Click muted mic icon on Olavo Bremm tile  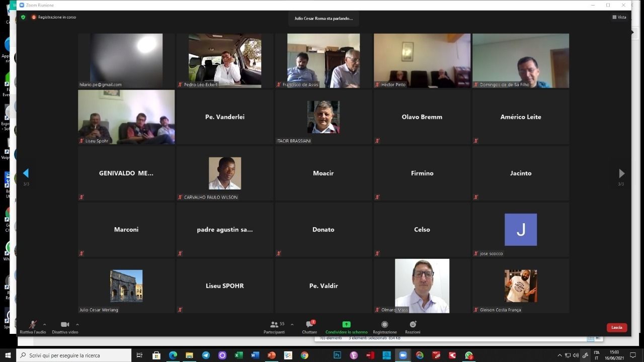[377, 141]
